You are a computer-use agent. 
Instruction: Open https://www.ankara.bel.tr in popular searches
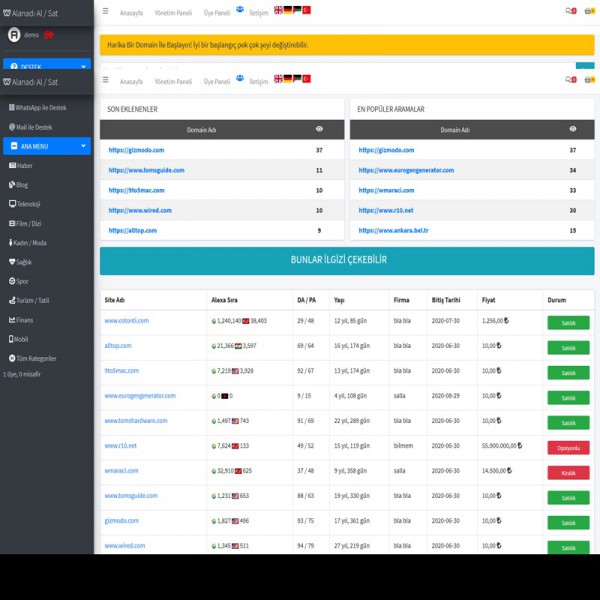[x=393, y=230]
